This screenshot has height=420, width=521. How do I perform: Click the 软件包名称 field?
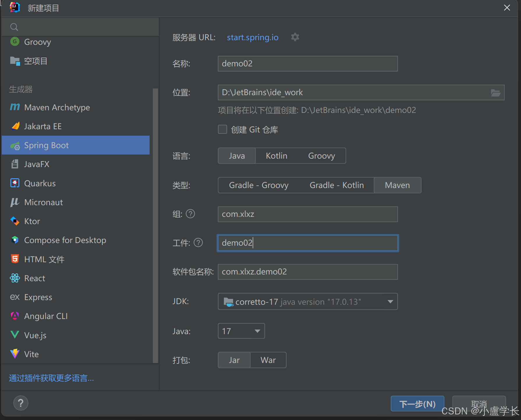[x=308, y=272]
